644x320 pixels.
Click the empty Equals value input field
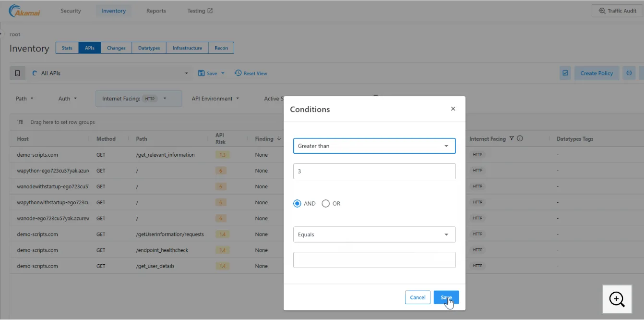[x=374, y=259]
